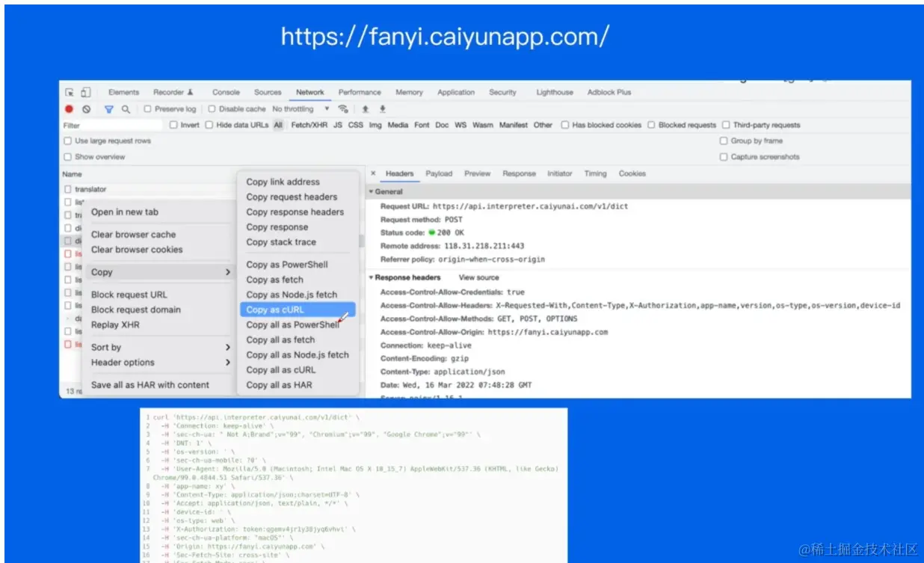Check Blocked requests checkbox

pos(652,126)
